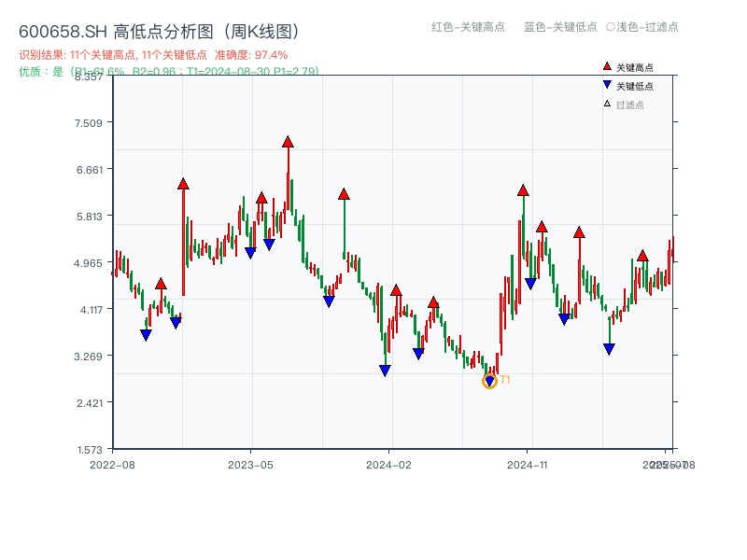Click the blue key-low marker near 2024-02

(x=385, y=371)
